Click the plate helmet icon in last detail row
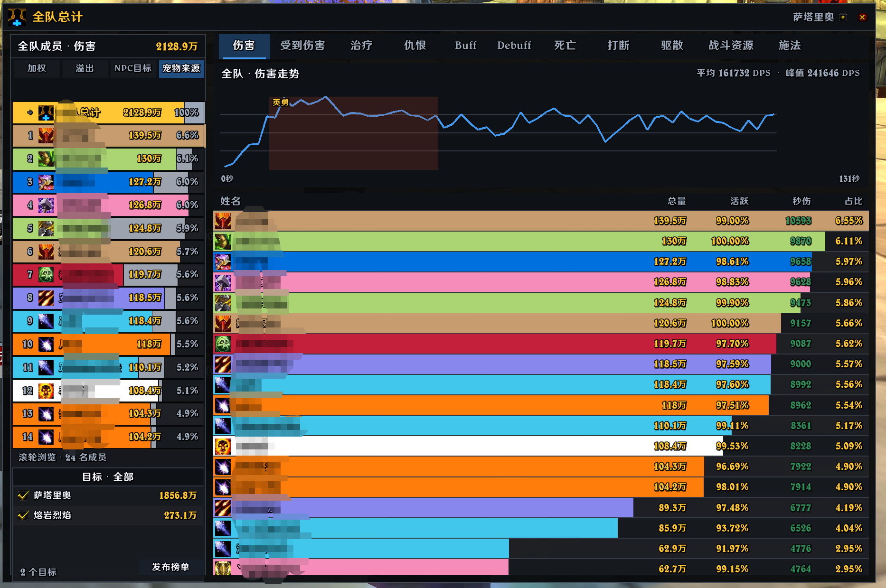886x588 pixels. coord(223,568)
